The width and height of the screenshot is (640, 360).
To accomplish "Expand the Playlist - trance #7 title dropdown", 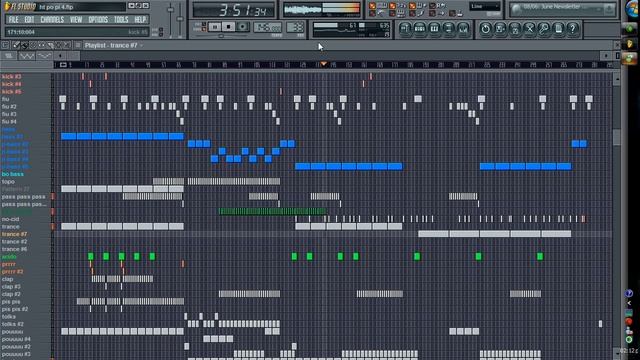I will pos(142,45).
